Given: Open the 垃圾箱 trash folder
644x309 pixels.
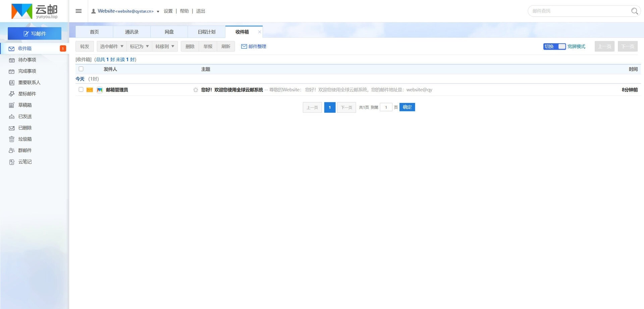Looking at the screenshot, I should [11, 139].
